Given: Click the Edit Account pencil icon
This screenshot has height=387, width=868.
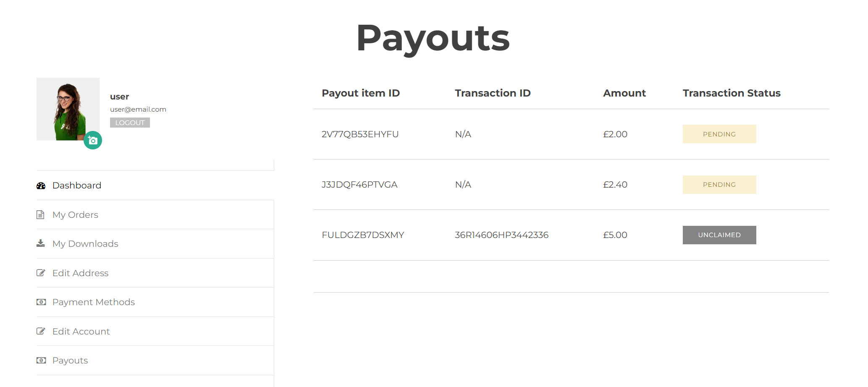Looking at the screenshot, I should click(41, 331).
